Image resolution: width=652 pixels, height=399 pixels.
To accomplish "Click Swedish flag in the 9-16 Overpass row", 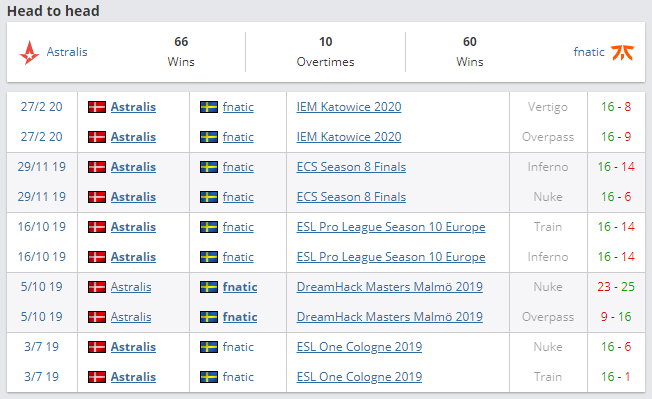I will tap(209, 317).
